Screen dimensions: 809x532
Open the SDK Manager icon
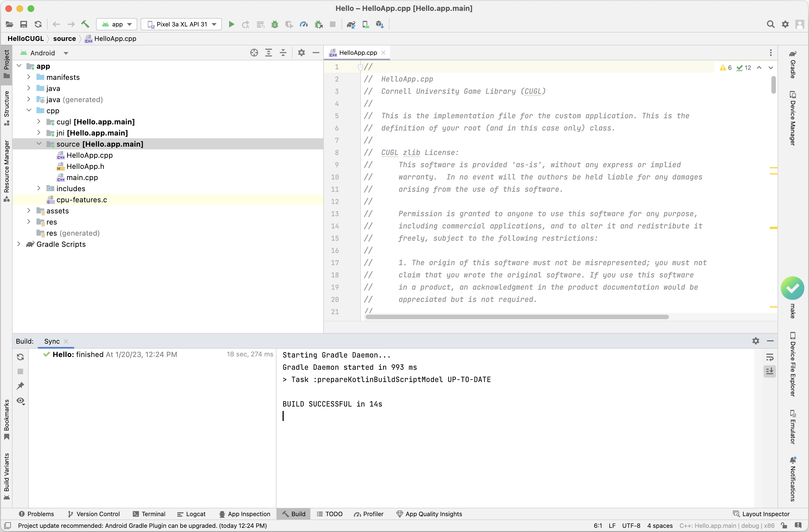click(380, 24)
